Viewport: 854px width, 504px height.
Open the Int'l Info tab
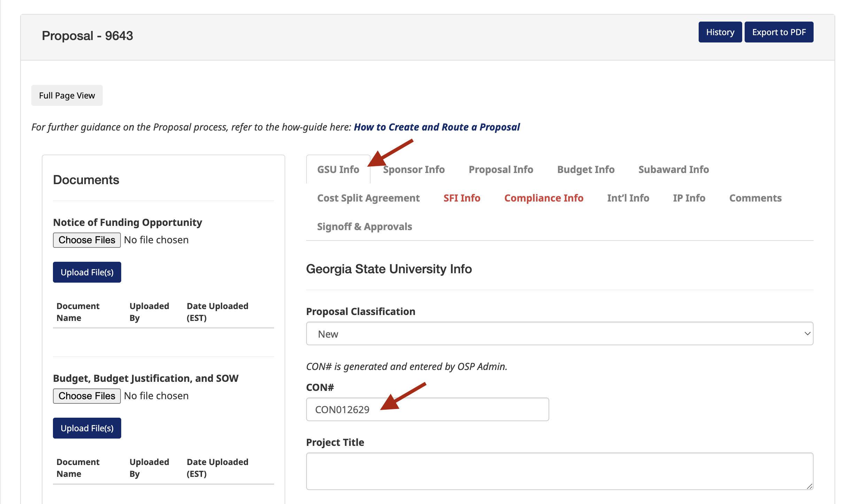tap(628, 198)
